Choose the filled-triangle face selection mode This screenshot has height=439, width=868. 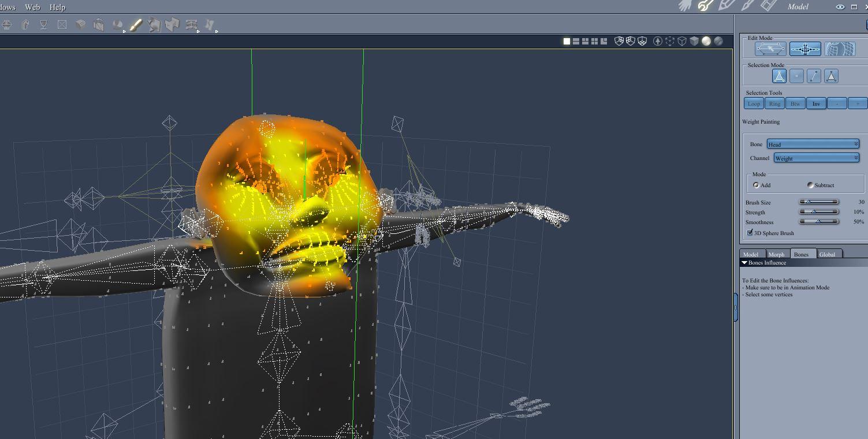831,76
